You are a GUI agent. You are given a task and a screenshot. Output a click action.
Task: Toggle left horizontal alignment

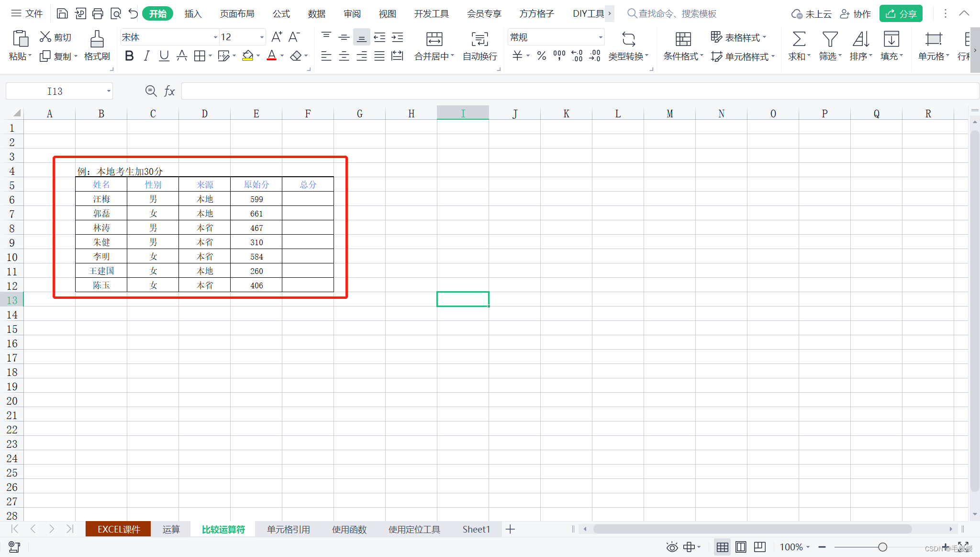click(326, 56)
